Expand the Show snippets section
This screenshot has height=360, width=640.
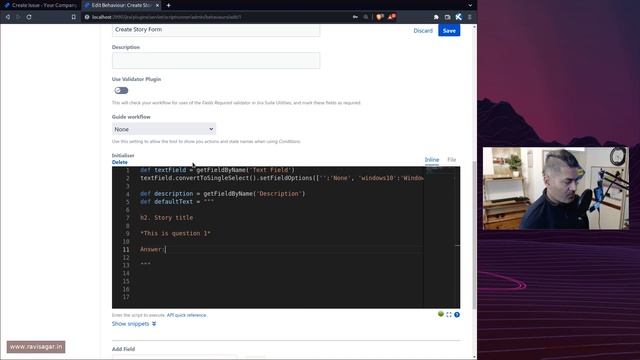click(x=134, y=324)
